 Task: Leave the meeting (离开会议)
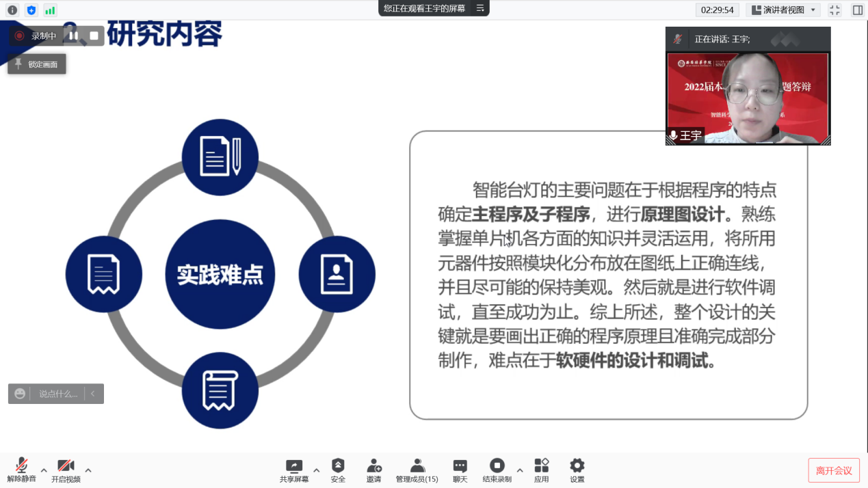point(834,470)
